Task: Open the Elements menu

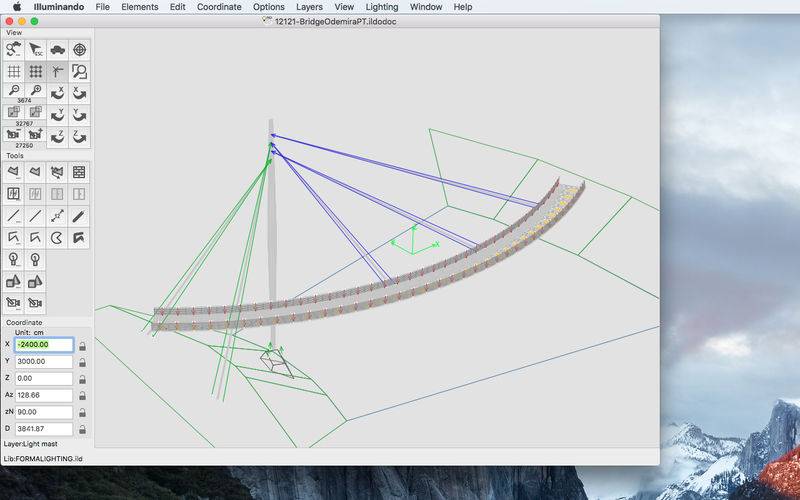Action: point(139,7)
